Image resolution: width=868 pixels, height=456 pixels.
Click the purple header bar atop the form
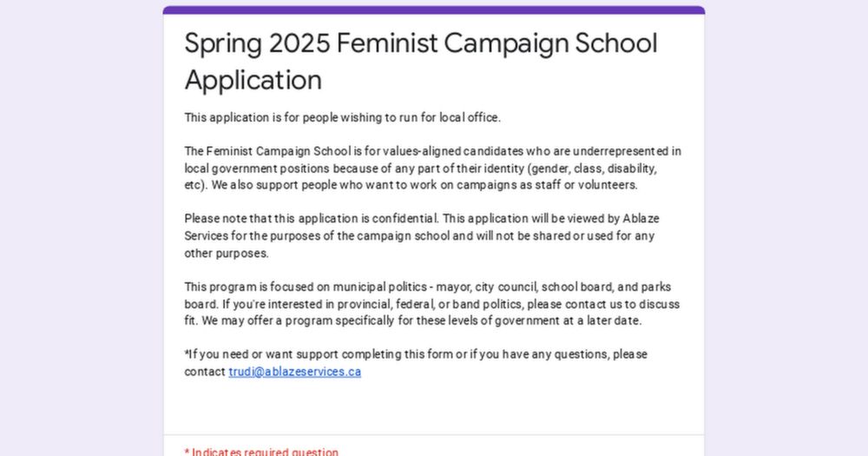click(433, 10)
